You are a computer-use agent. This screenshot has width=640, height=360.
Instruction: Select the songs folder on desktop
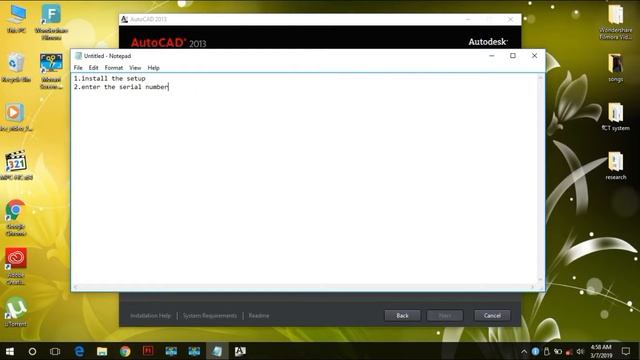click(x=616, y=68)
